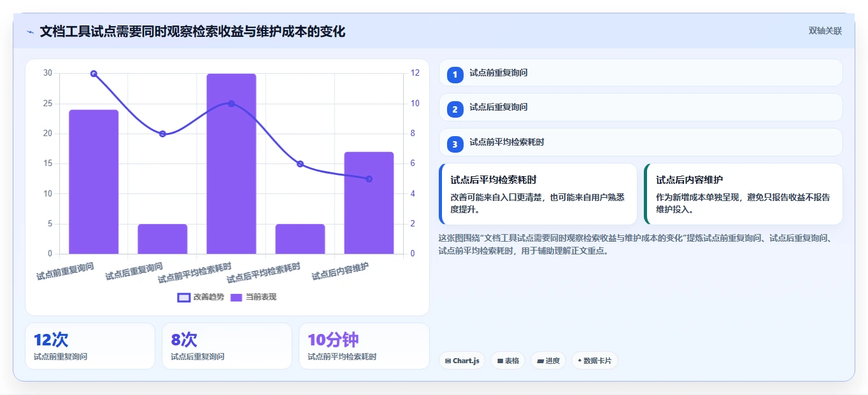
Task: Click the main title 文档工具试点 heading
Action: tap(192, 31)
